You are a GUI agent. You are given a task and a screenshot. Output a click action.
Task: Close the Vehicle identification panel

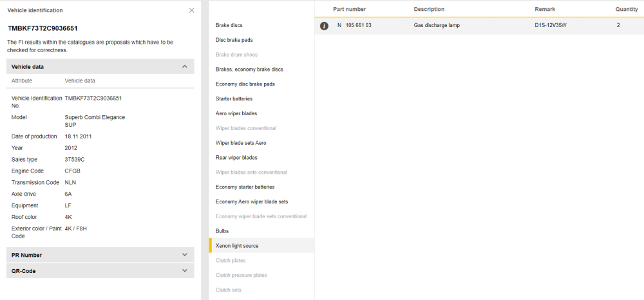coord(191,10)
